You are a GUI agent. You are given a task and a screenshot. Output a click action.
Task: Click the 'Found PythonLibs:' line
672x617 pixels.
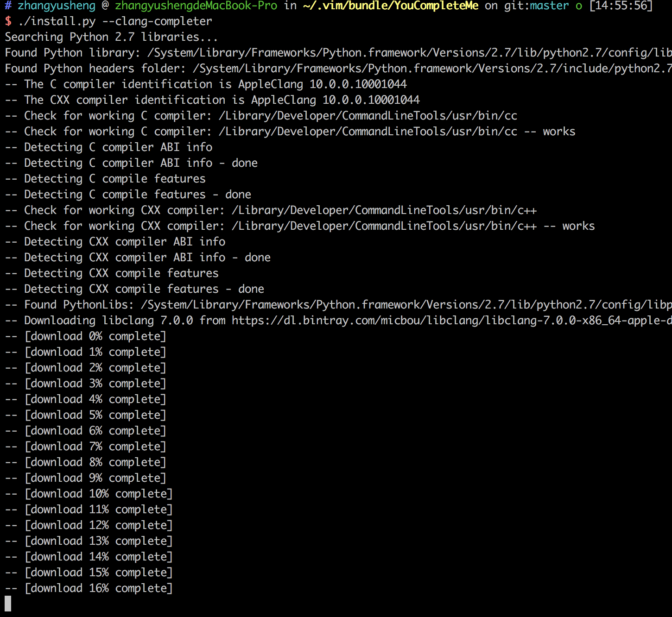click(x=338, y=305)
